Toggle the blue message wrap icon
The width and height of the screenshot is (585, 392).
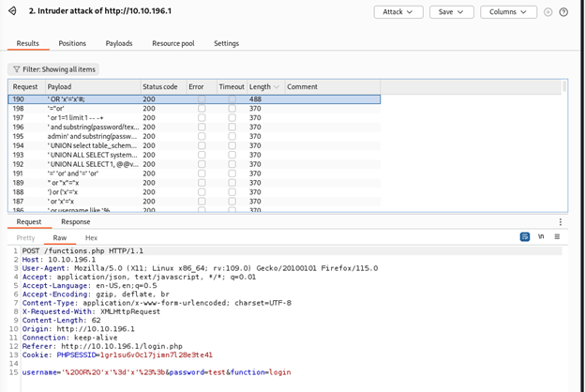pyautogui.click(x=525, y=236)
